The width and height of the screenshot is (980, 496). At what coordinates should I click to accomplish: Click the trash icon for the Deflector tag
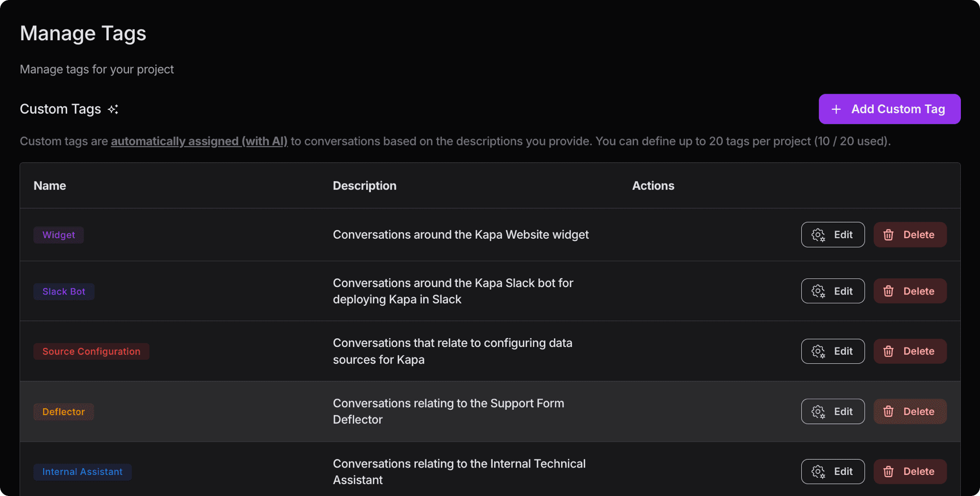(888, 412)
